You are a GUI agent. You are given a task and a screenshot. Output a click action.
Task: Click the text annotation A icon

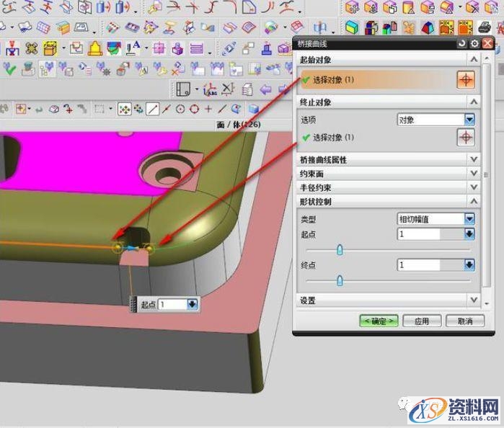click(133, 49)
